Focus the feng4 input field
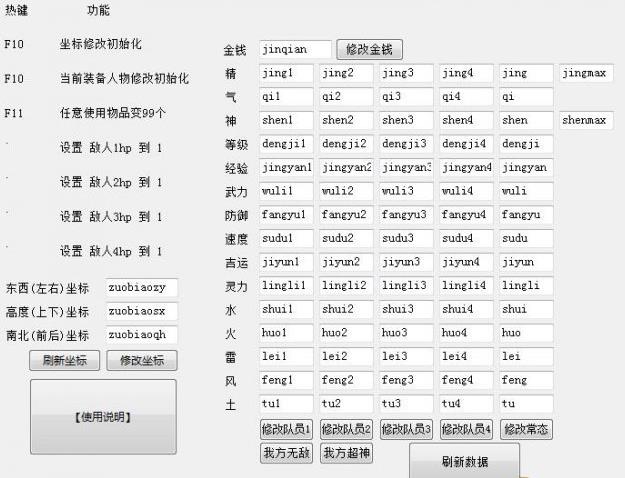The width and height of the screenshot is (625, 478). tap(466, 380)
